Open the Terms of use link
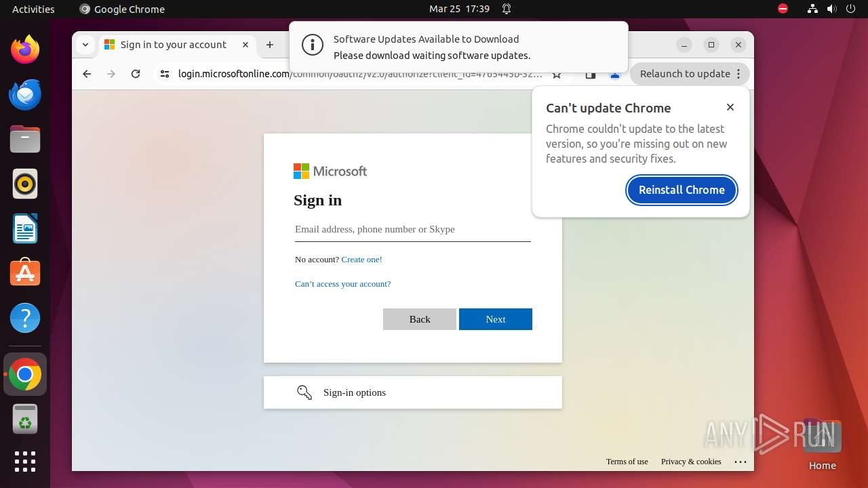The height and width of the screenshot is (488, 868). (x=627, y=462)
